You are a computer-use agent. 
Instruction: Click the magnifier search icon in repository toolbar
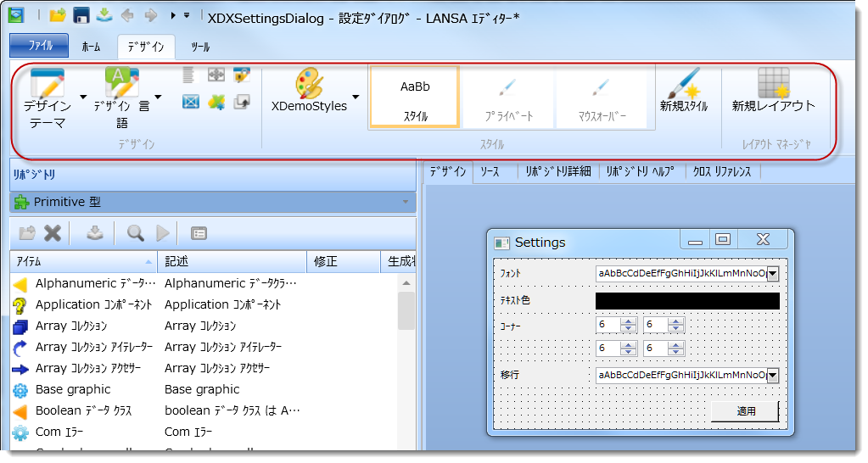(136, 233)
